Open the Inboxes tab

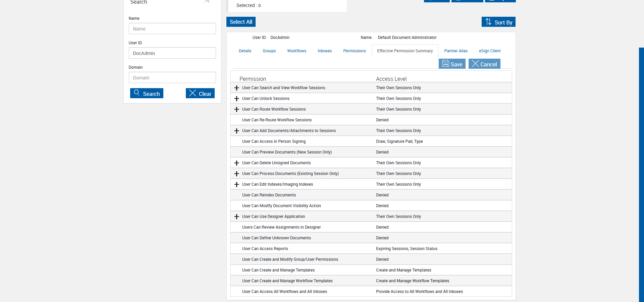click(325, 51)
